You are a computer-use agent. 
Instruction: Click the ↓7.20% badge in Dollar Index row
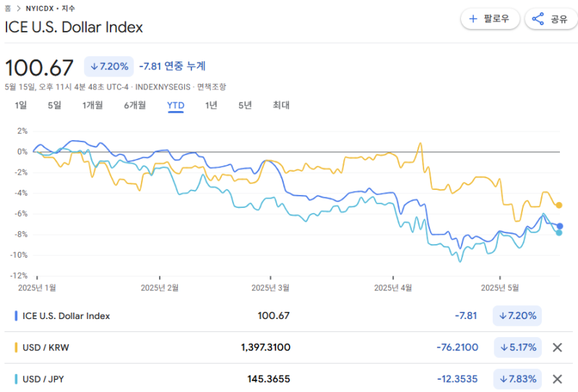click(x=517, y=315)
